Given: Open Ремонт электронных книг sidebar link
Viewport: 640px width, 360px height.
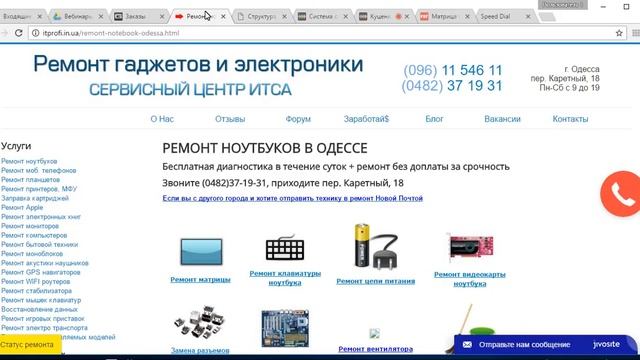Looking at the screenshot, I should pyautogui.click(x=41, y=217).
